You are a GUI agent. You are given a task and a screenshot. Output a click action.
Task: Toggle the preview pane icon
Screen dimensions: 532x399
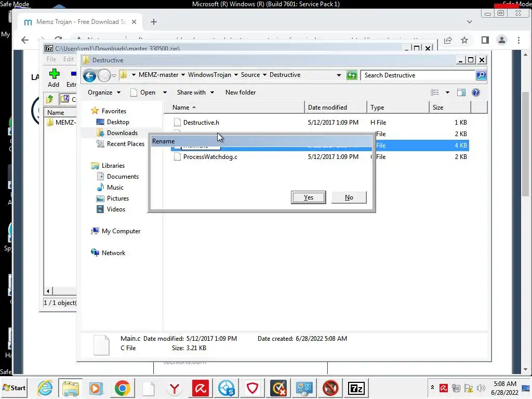(x=461, y=92)
